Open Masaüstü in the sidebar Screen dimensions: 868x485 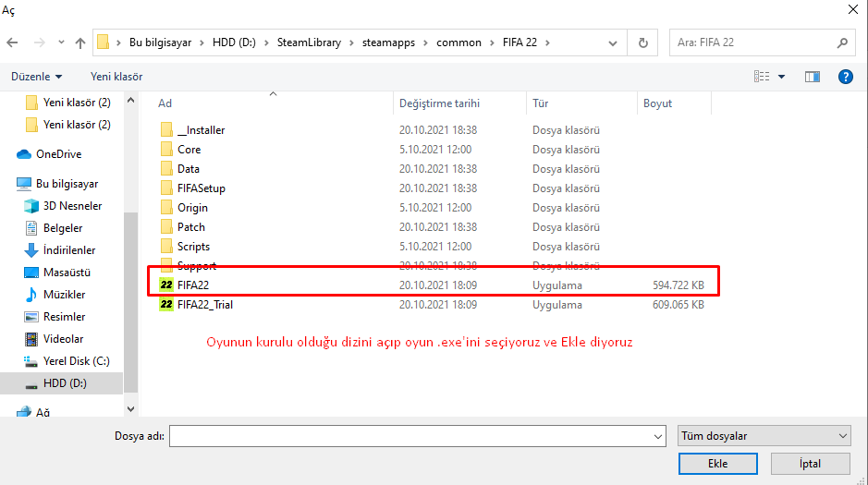67,273
